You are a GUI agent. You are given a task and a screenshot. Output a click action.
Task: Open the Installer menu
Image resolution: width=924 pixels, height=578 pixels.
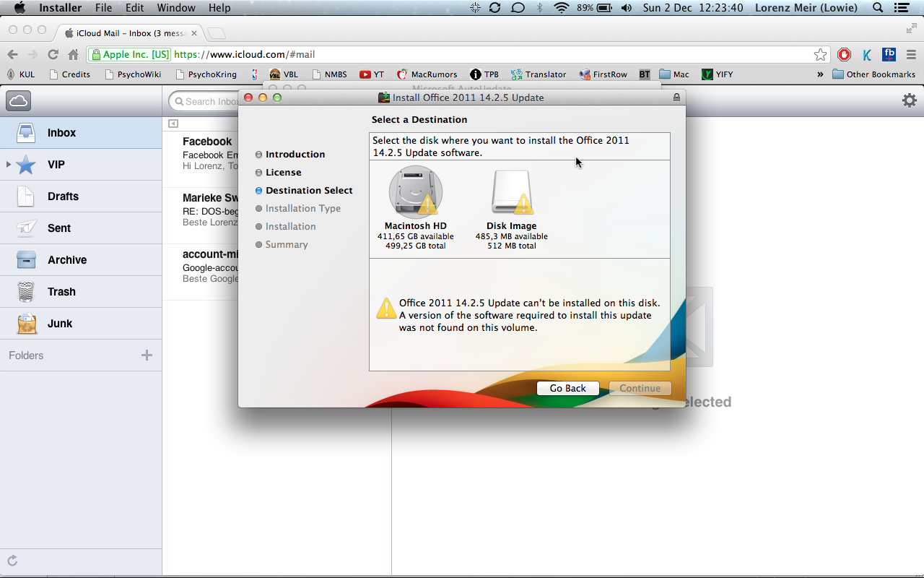click(60, 8)
